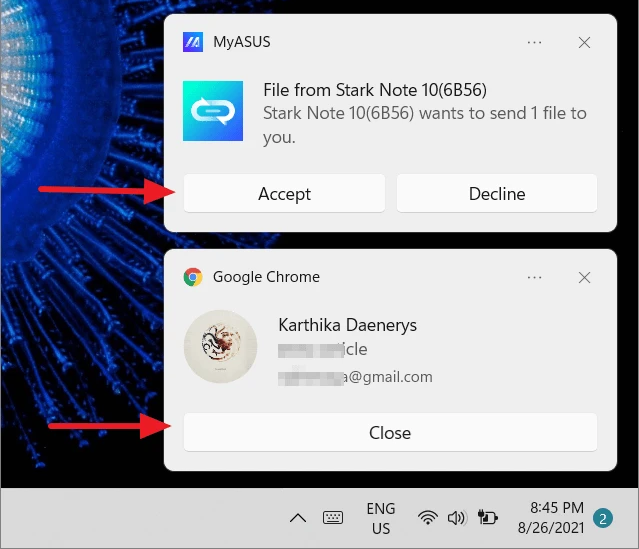This screenshot has height=549, width=639.
Task: Open the notification count badge 2
Action: click(x=603, y=518)
